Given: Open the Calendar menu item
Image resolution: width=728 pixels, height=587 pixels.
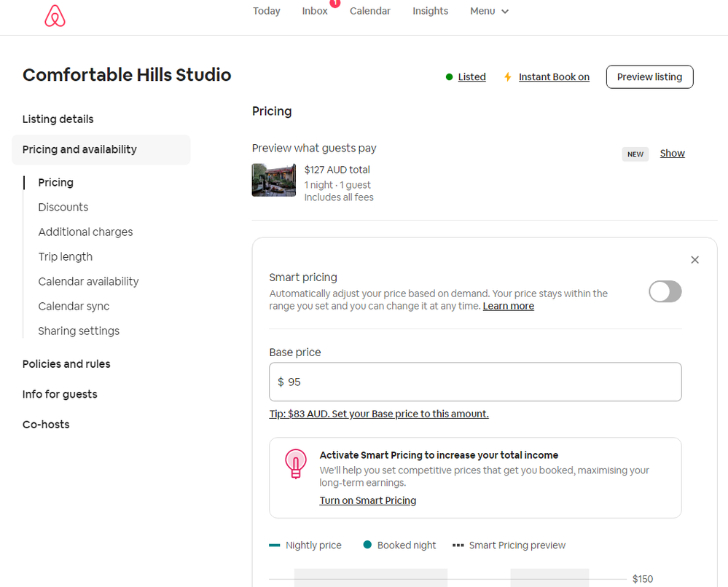Looking at the screenshot, I should coord(369,11).
